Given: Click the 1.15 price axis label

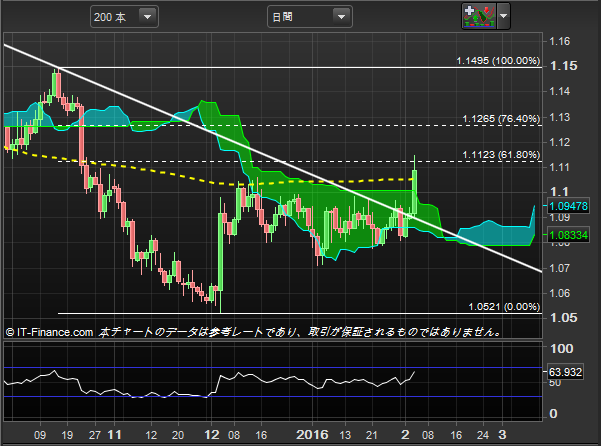Looking at the screenshot, I should (x=563, y=66).
